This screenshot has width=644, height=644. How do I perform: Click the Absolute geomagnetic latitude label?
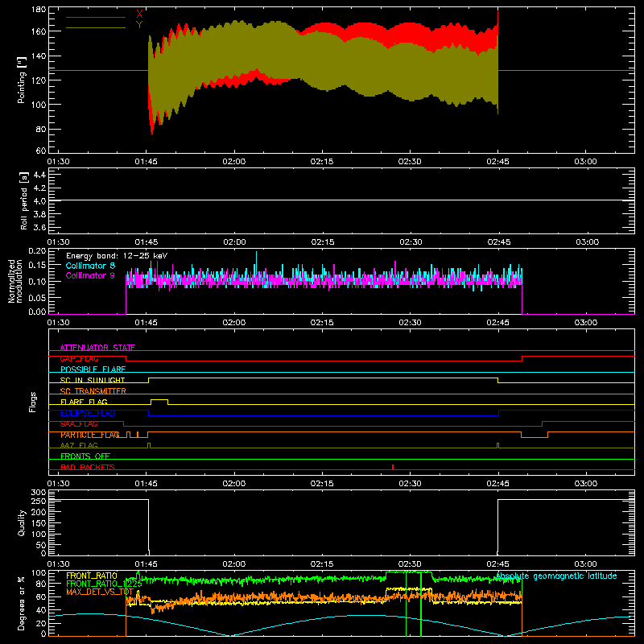tap(556, 576)
